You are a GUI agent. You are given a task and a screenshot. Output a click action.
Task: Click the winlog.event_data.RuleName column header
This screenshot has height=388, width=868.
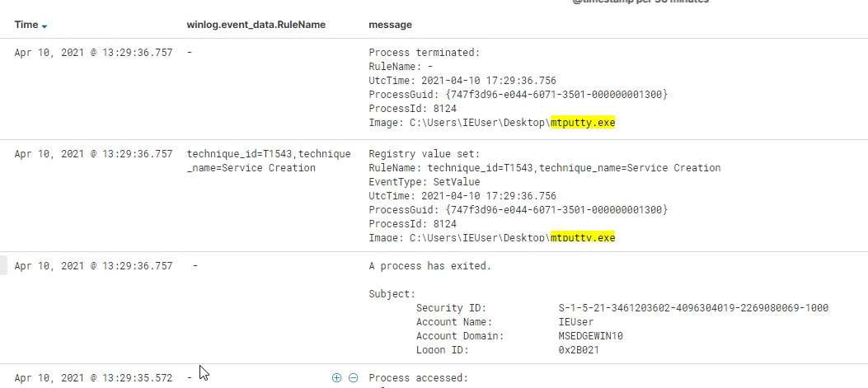coord(256,25)
